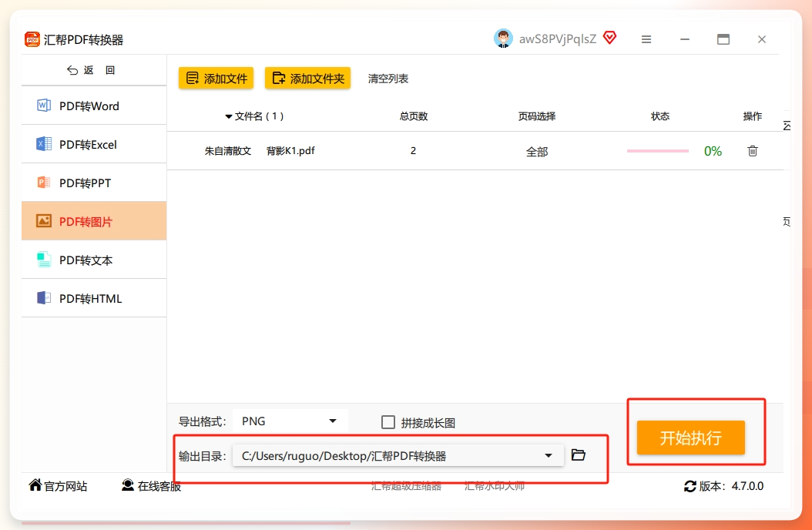Click the 状态 column header

coord(660,116)
